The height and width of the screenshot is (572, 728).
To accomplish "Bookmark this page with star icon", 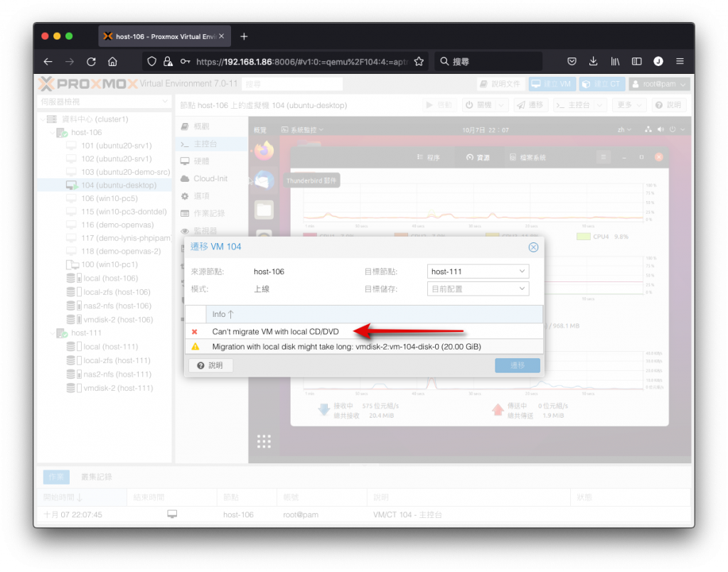I will coord(419,61).
